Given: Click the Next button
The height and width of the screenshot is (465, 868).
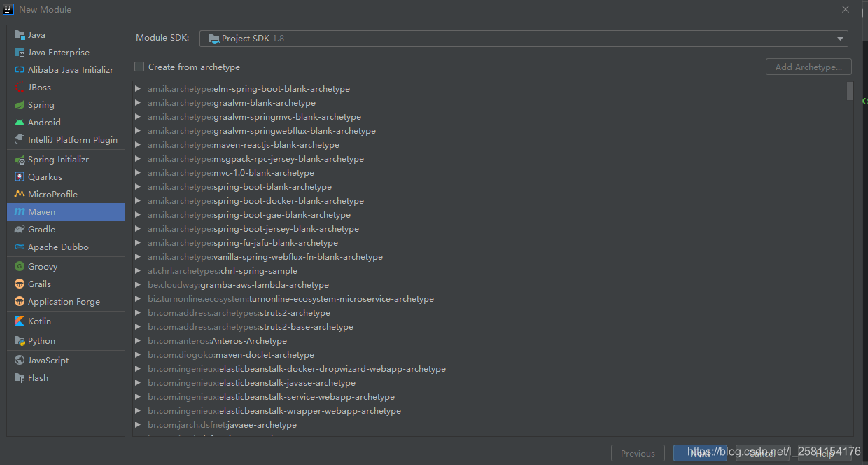Looking at the screenshot, I should point(700,453).
